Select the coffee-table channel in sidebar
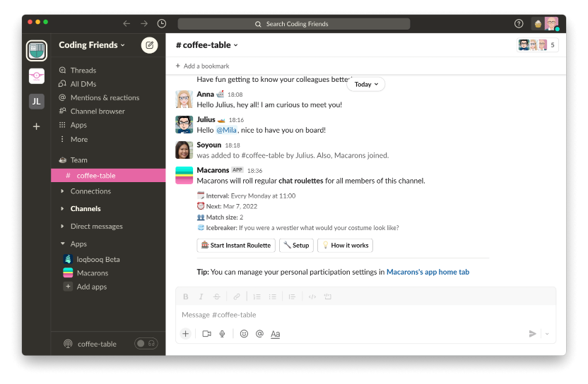 pos(108,175)
